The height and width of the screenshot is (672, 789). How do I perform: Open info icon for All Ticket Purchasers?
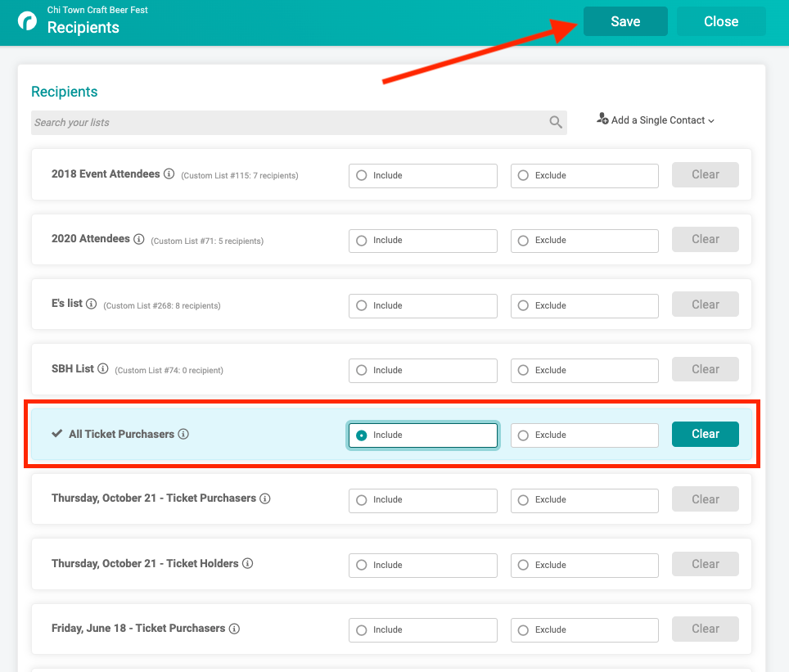coord(183,434)
